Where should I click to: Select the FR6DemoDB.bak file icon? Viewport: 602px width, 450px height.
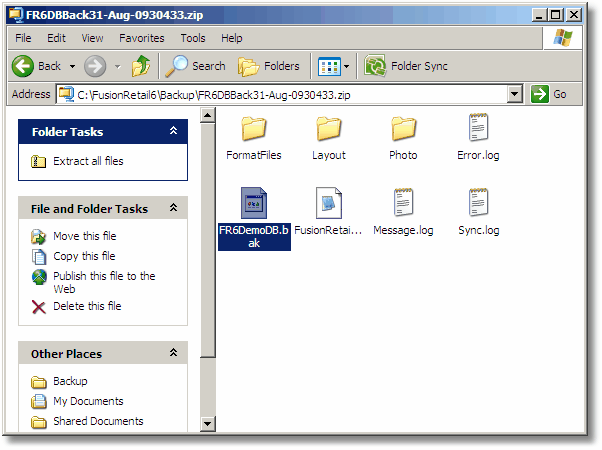(x=253, y=203)
